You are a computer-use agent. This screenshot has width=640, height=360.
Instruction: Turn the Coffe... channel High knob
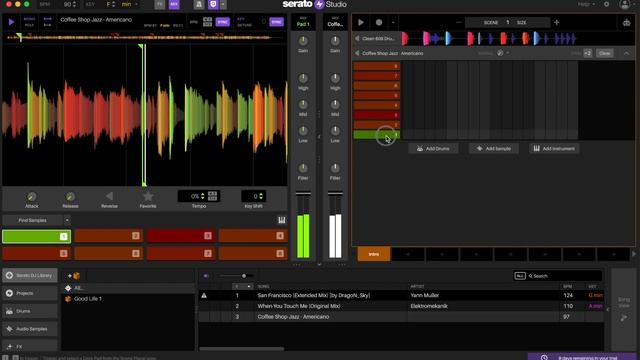click(x=335, y=78)
